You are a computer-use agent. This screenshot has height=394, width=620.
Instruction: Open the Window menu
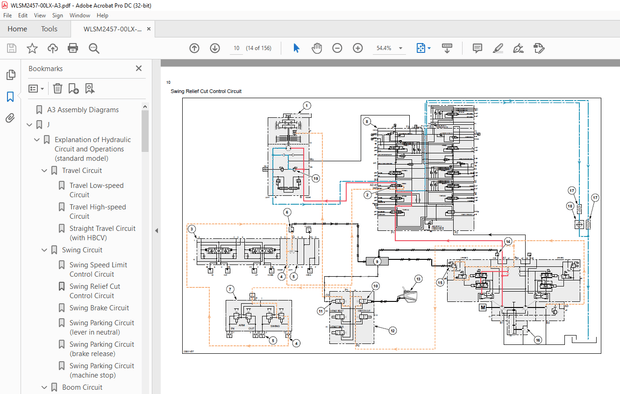tap(79, 15)
